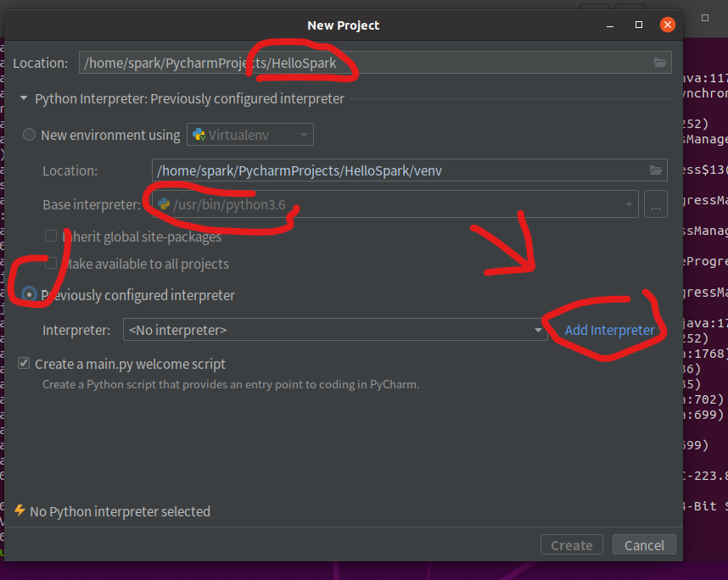The width and height of the screenshot is (728, 580).
Task: Minimize the New Project dialog
Action: (610, 25)
